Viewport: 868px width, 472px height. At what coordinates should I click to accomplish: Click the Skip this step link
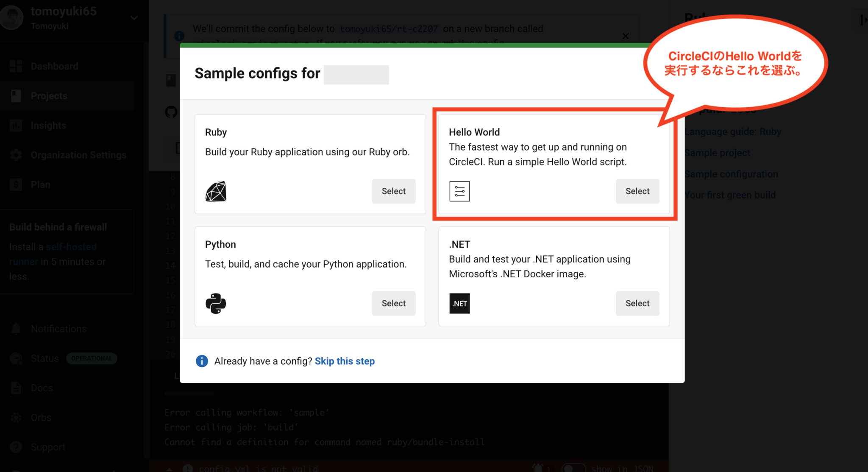click(345, 361)
